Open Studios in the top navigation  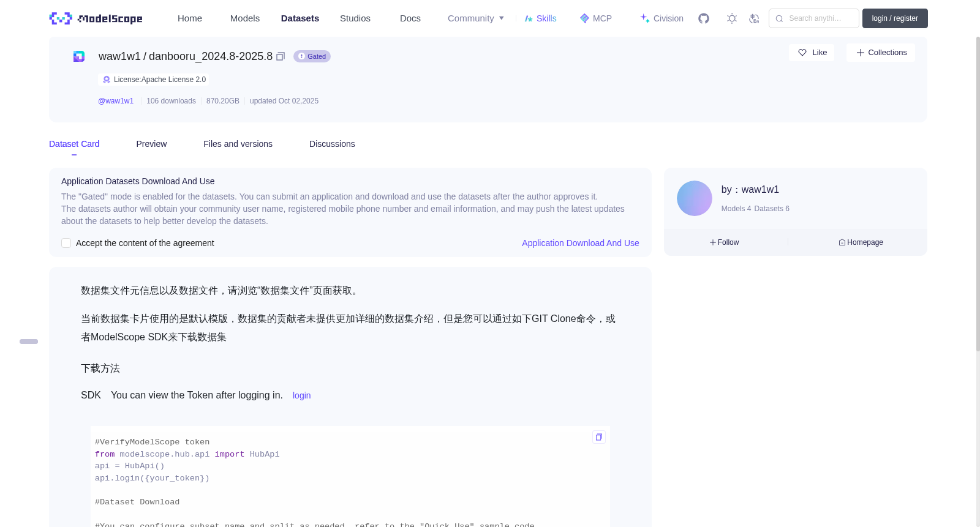point(355,18)
